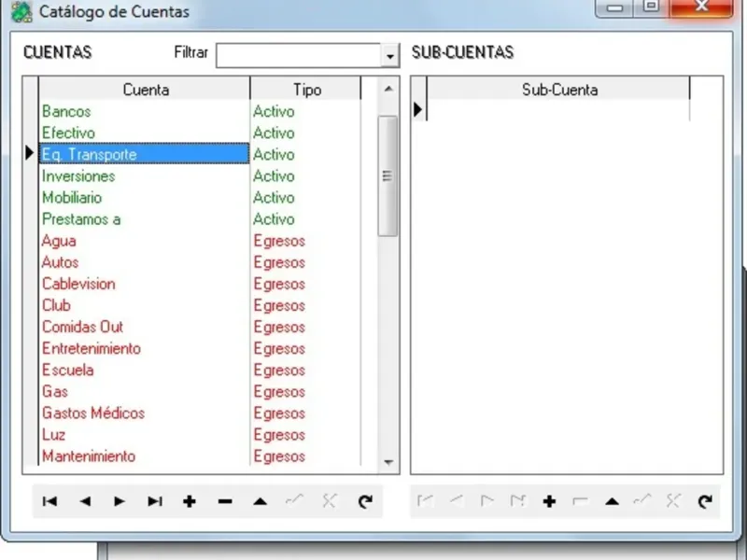The height and width of the screenshot is (560, 747).
Task: Select the Prestamos a account row
Action: (x=145, y=219)
